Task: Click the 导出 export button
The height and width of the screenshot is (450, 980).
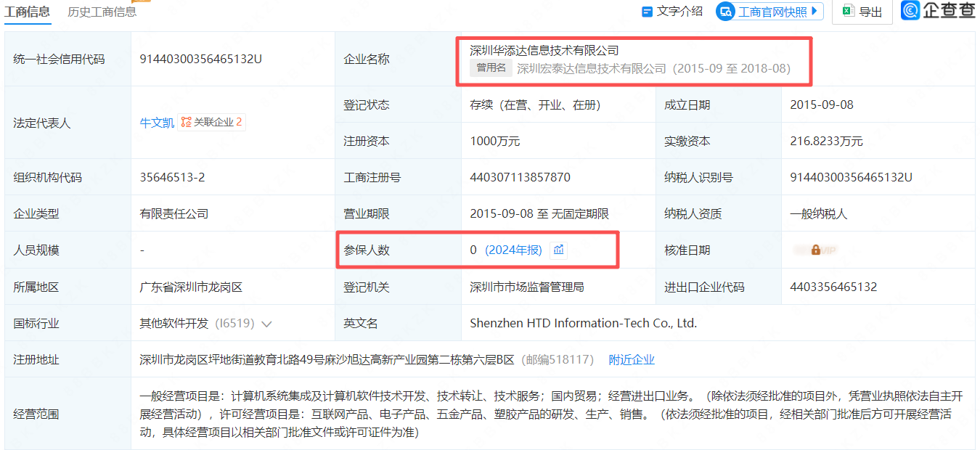Action: (862, 12)
